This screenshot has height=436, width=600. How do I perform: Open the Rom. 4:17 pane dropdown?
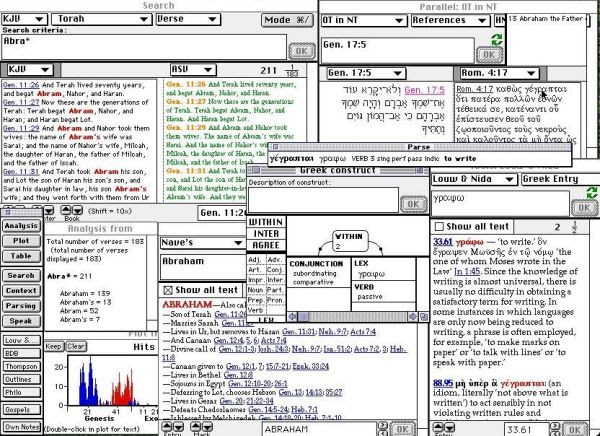(499, 73)
